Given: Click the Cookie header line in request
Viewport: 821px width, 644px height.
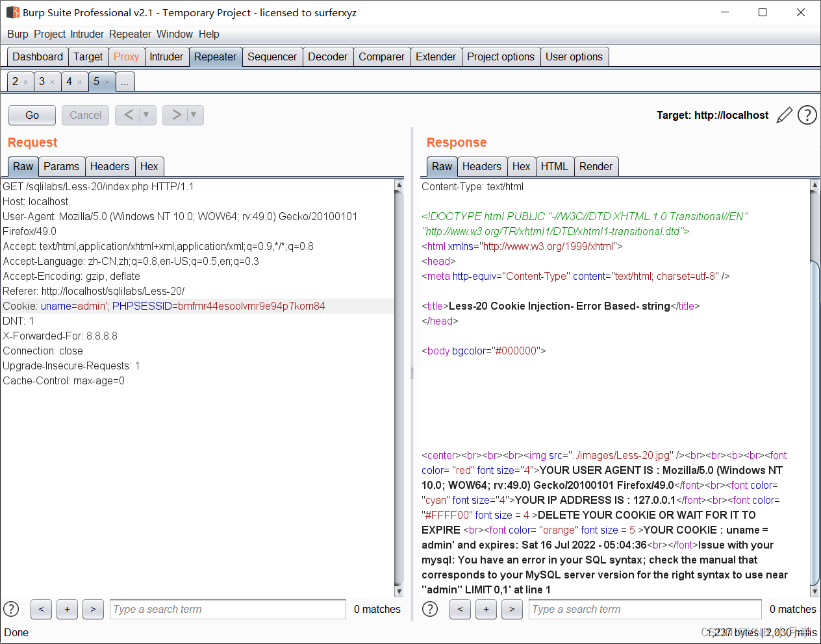Looking at the screenshot, I should tap(197, 306).
